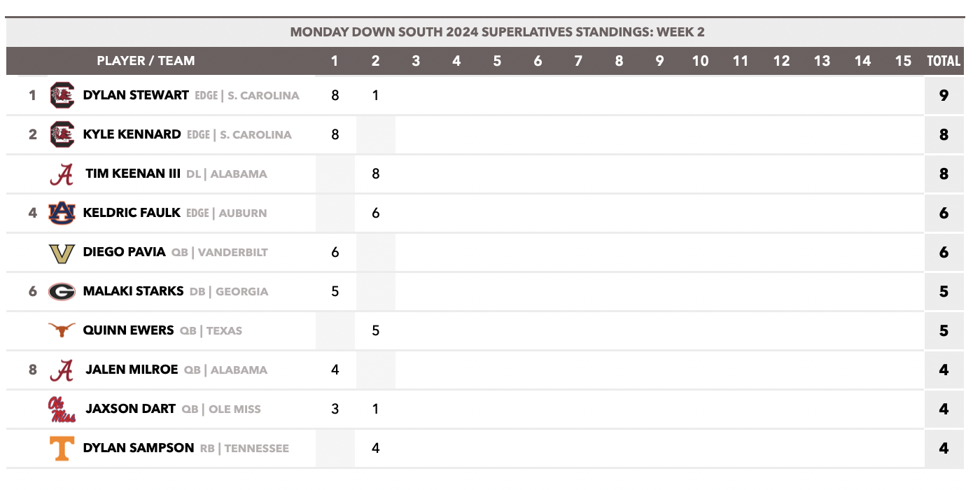Image resolution: width=980 pixels, height=490 pixels.
Task: Open Quinn Ewers player name
Action: (128, 330)
